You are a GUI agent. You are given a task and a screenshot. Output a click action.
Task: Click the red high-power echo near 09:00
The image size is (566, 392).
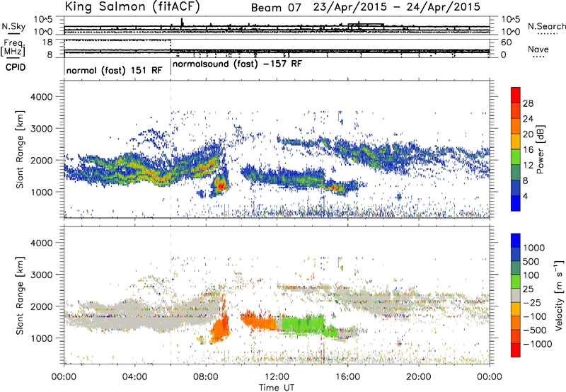click(221, 185)
